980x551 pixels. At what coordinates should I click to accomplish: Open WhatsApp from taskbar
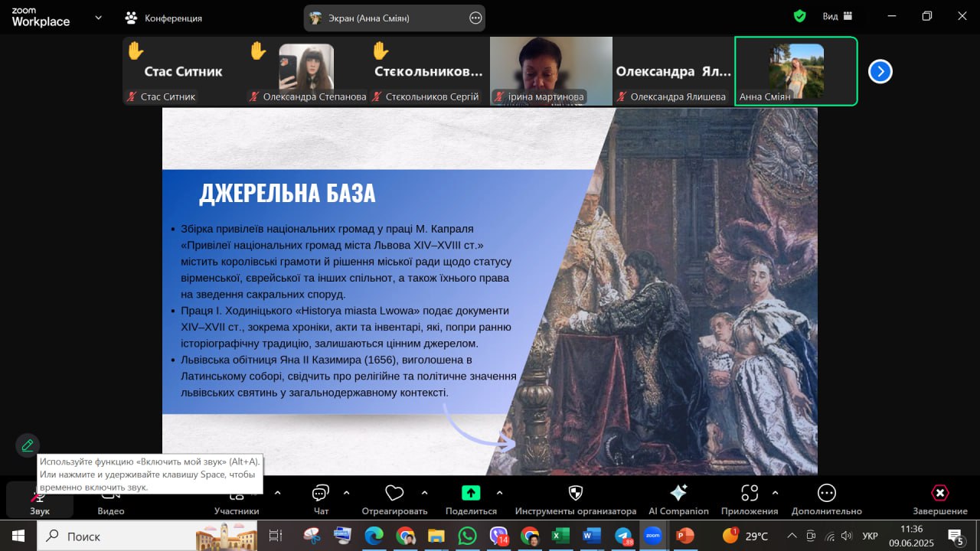(x=467, y=536)
